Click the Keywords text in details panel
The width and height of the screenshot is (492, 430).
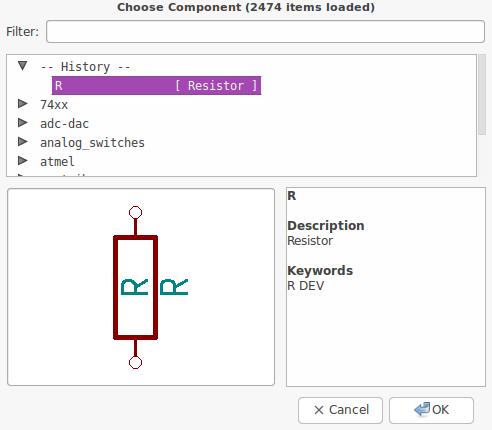(x=320, y=271)
